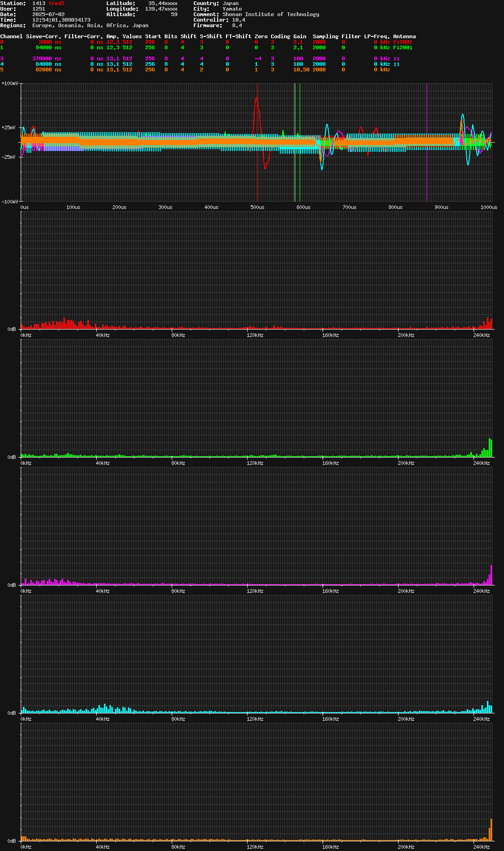The height and width of the screenshot is (851, 504).
Task: Click the 240kHz label under orange spectrum
Action: pos(481,847)
